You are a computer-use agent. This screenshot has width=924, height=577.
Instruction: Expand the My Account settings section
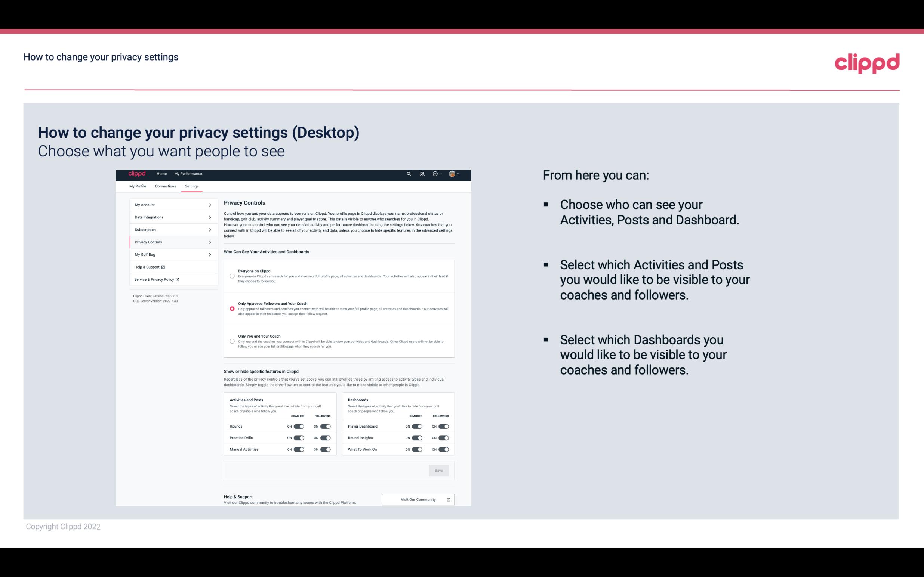click(x=170, y=205)
